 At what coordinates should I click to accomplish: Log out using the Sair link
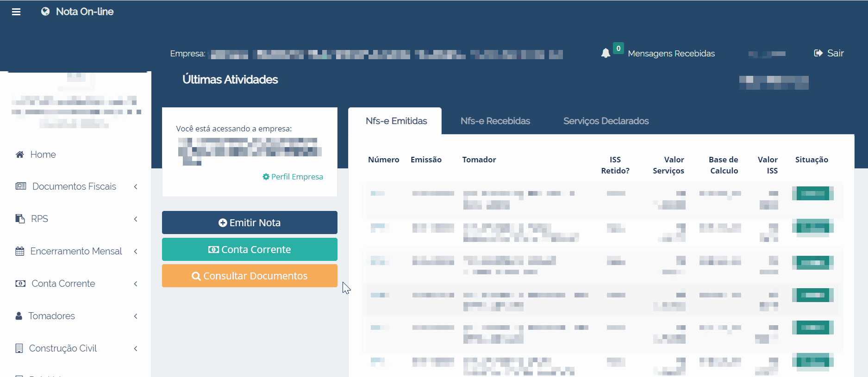(x=829, y=53)
